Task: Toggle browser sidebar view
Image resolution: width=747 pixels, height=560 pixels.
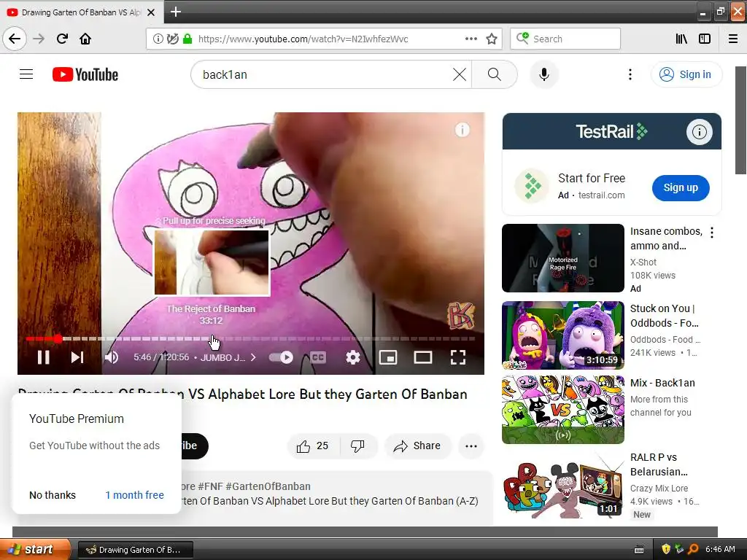Action: [705, 39]
